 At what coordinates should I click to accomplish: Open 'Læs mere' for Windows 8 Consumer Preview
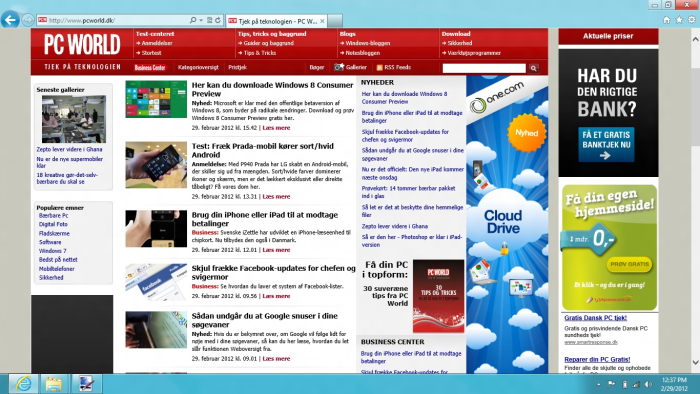point(276,128)
